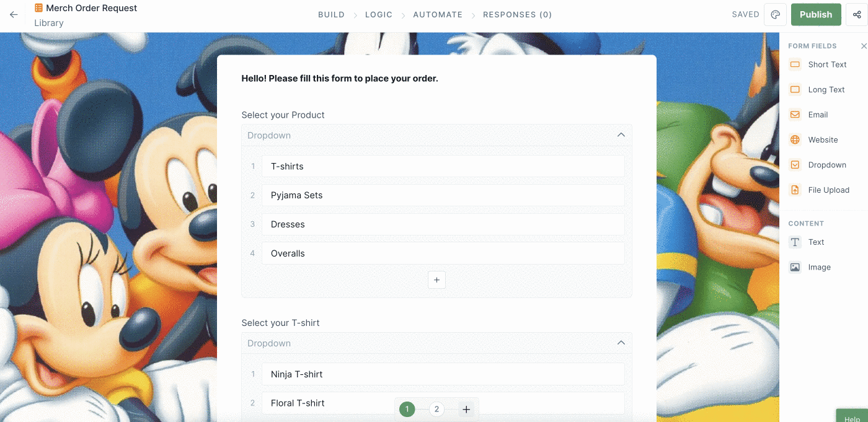Edit the Pyjama Sets option field

click(443, 195)
